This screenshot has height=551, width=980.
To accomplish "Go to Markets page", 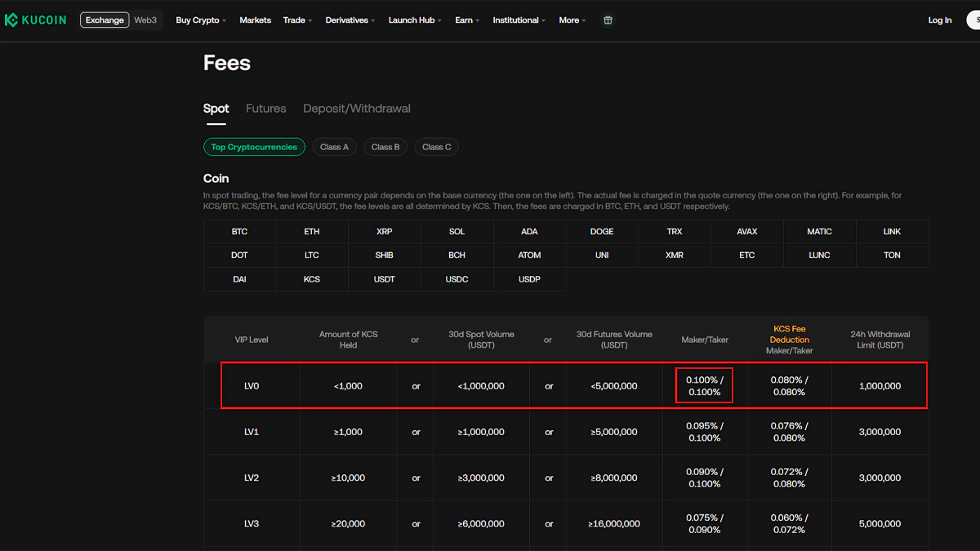I will coord(255,20).
